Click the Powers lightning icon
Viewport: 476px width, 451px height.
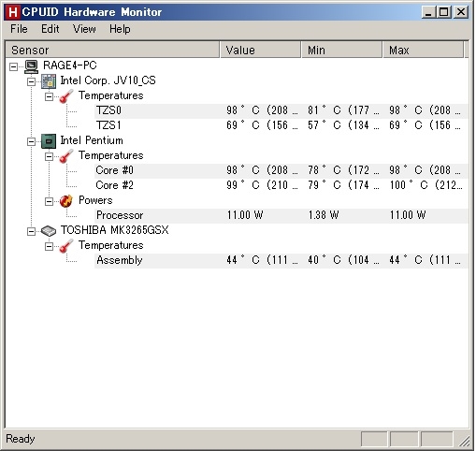66,201
